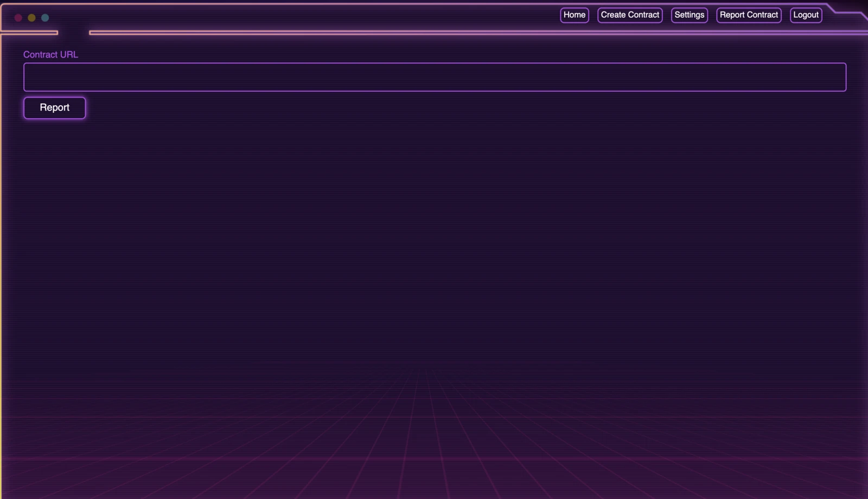Screen dimensions: 868x499
Task: Open Settings from the navigation bar
Action: tap(690, 15)
